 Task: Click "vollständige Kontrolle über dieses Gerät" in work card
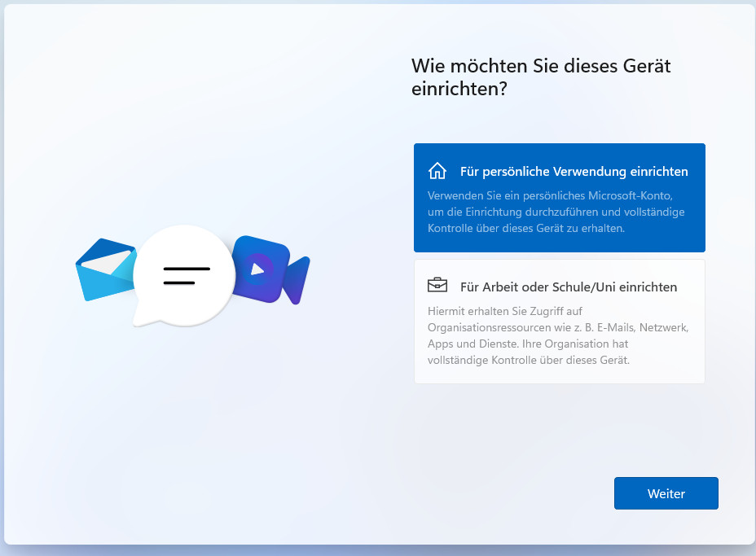click(528, 360)
